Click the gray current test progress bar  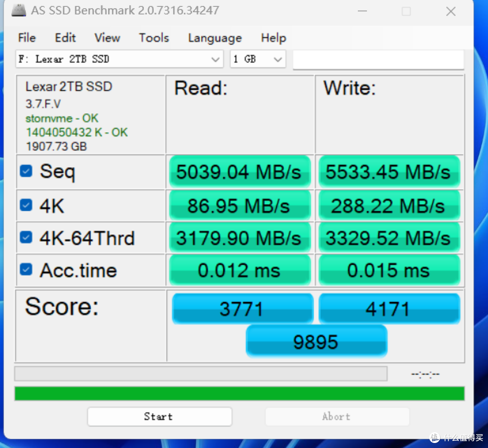pyautogui.click(x=201, y=373)
